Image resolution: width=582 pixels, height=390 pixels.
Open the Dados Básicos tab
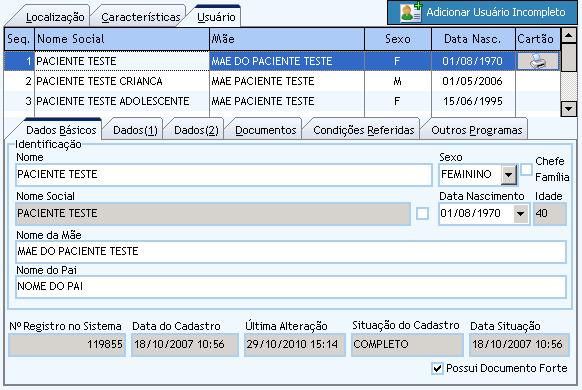[x=61, y=130]
